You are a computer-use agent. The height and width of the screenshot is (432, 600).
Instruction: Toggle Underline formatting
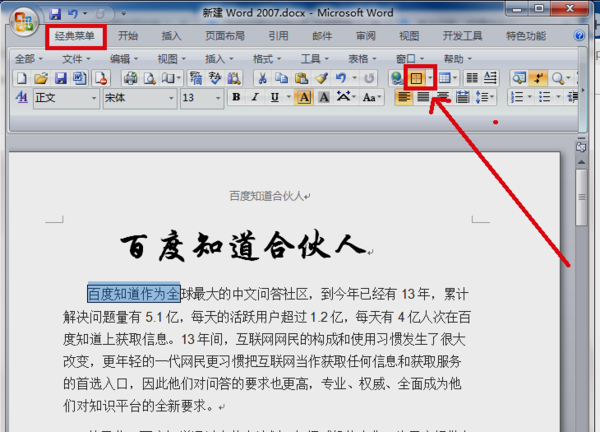[274, 98]
